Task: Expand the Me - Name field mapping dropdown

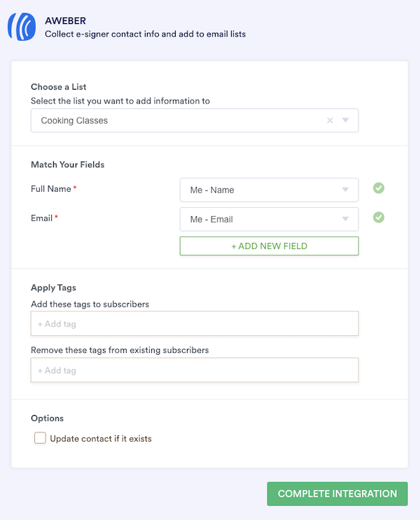Action: (259, 190)
